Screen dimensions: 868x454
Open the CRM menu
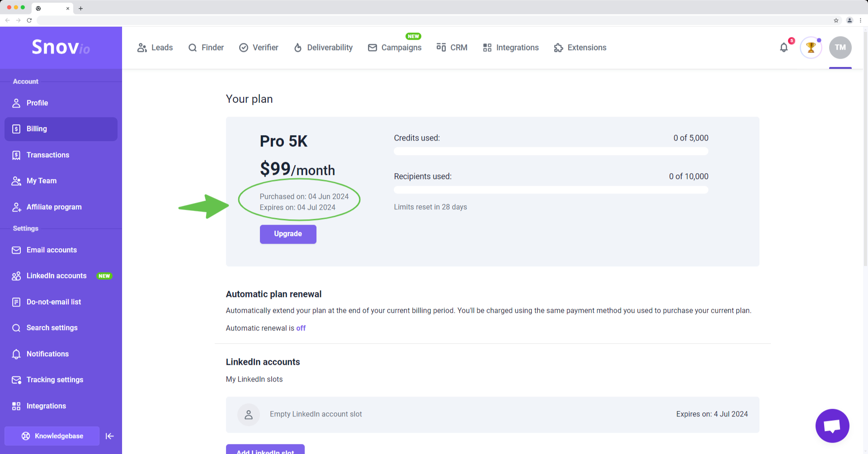452,47
